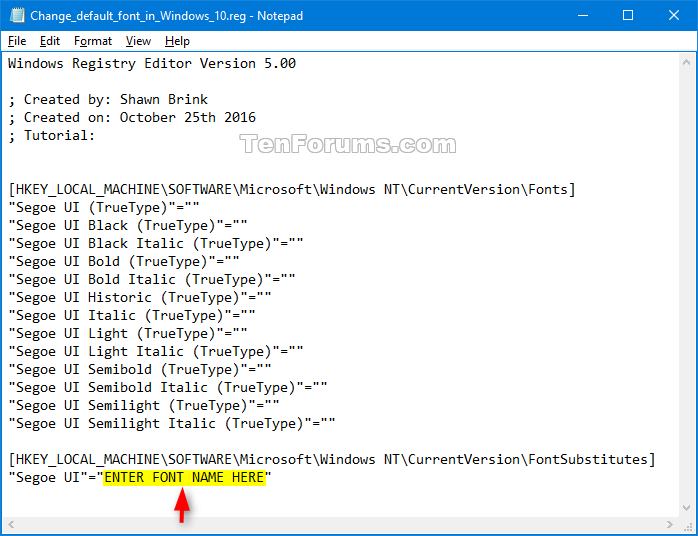Click the '; Tutorial:' comment line

tap(52, 135)
